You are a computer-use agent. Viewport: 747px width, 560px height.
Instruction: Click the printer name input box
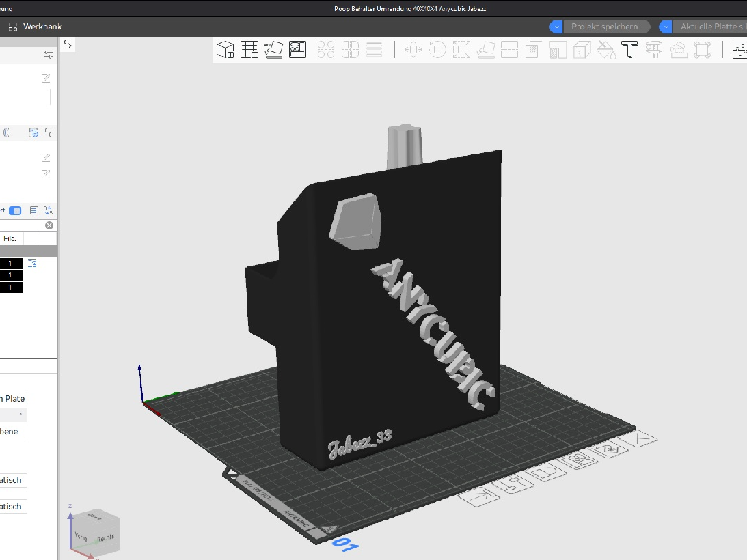25,97
